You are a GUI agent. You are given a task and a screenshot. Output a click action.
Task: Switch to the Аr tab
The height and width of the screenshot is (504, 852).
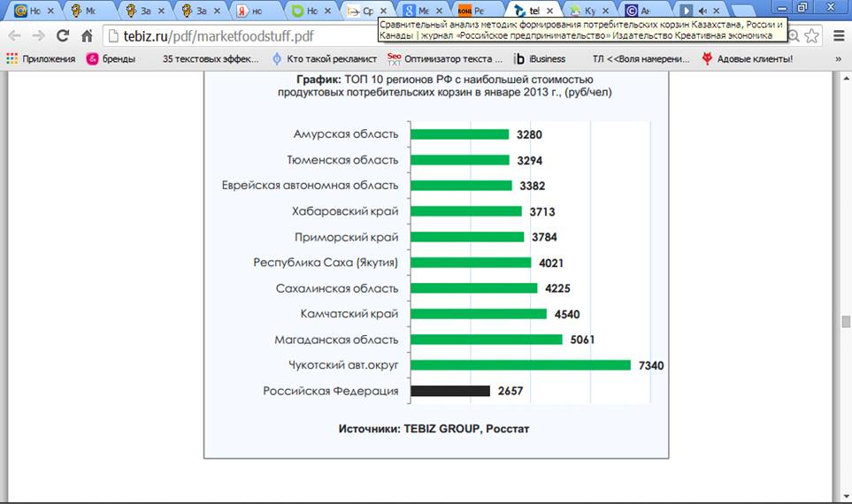pyautogui.click(x=644, y=11)
